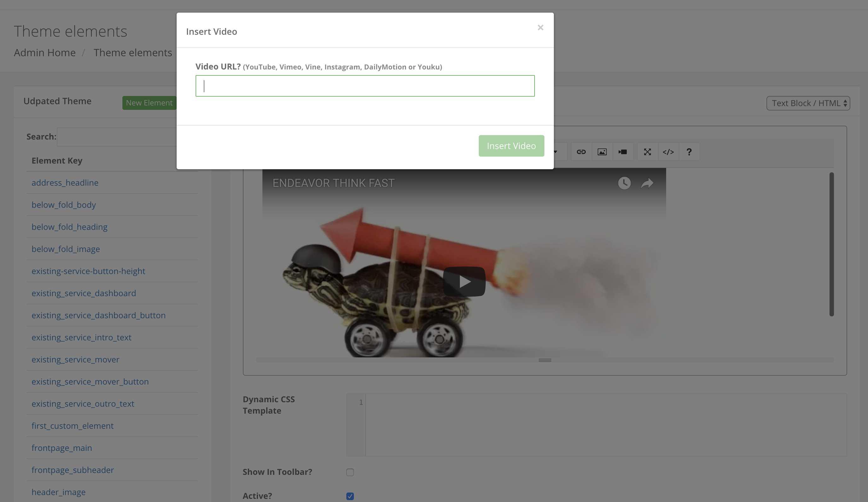Focus the Video URL input field
Screen dimensions: 868x502
tap(365, 86)
